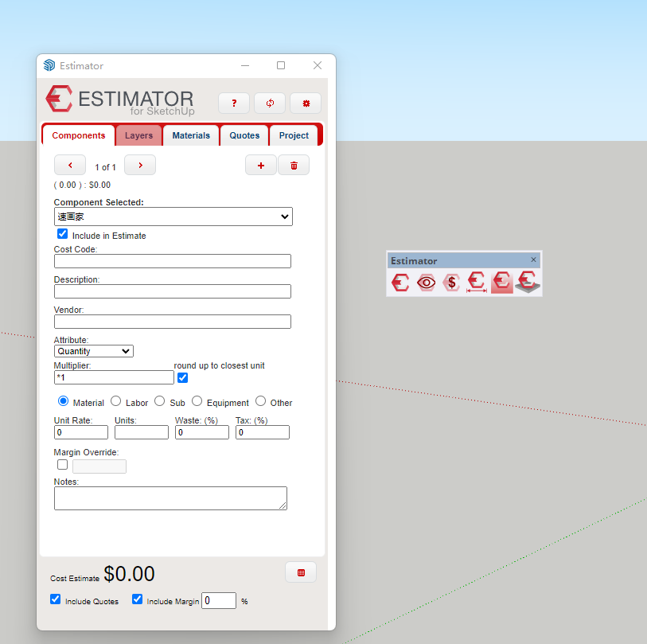
Task: Open settings with the gear icon
Action: click(306, 103)
